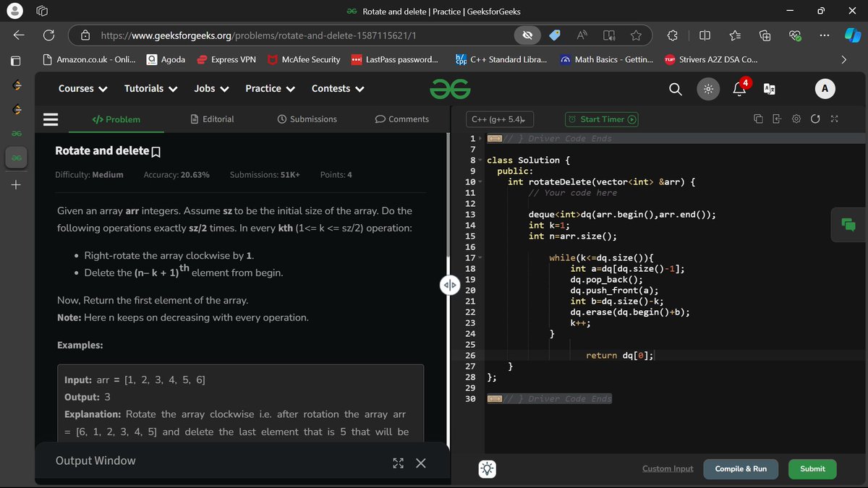
Task: Open Custom Input link
Action: (x=668, y=468)
